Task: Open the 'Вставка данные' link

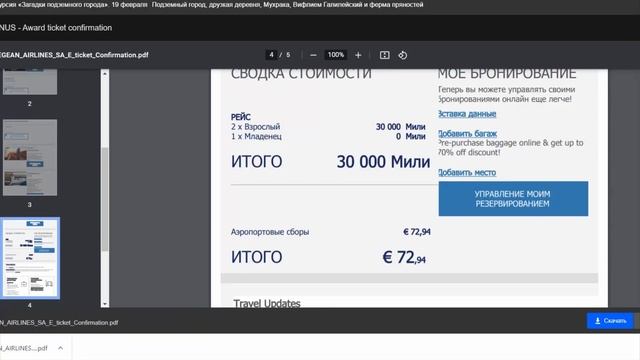Action: click(x=467, y=114)
